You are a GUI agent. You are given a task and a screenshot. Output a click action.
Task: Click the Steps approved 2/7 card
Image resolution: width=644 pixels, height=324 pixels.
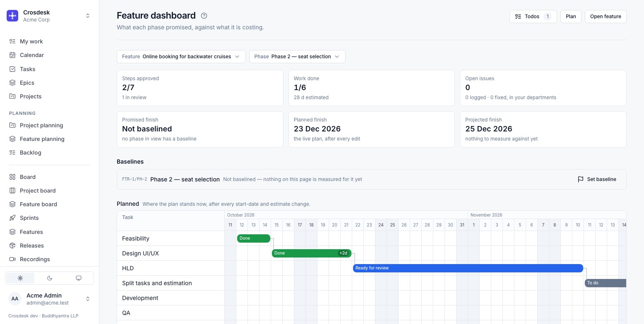point(200,88)
